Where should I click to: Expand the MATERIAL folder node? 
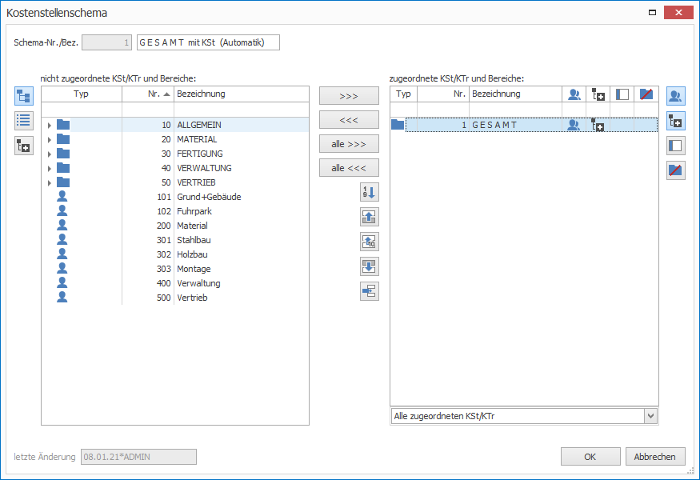(49, 140)
